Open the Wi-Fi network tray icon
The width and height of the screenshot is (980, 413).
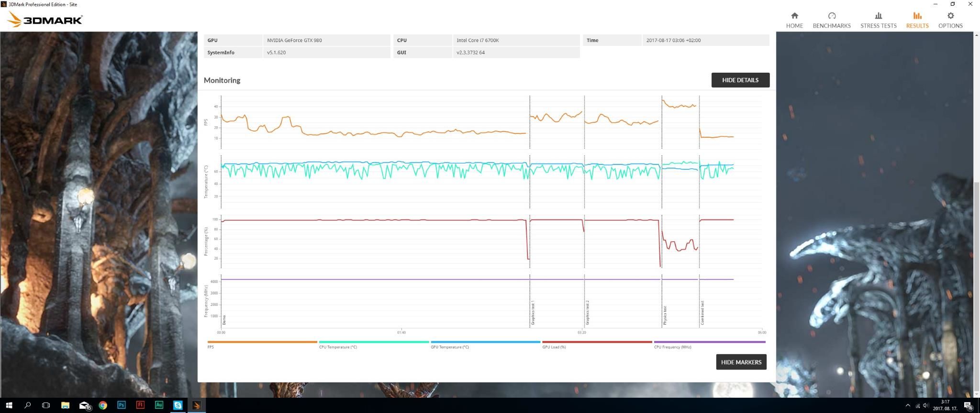click(918, 406)
